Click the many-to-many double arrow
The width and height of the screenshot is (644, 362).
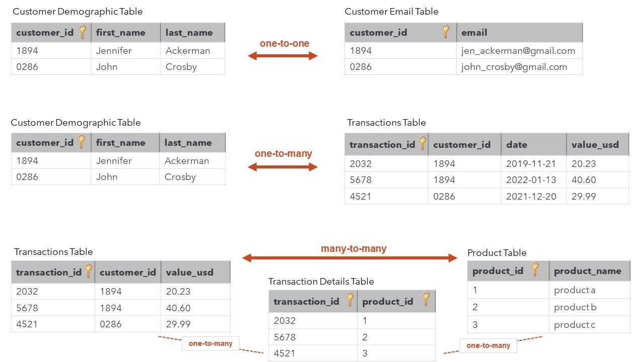tap(350, 258)
